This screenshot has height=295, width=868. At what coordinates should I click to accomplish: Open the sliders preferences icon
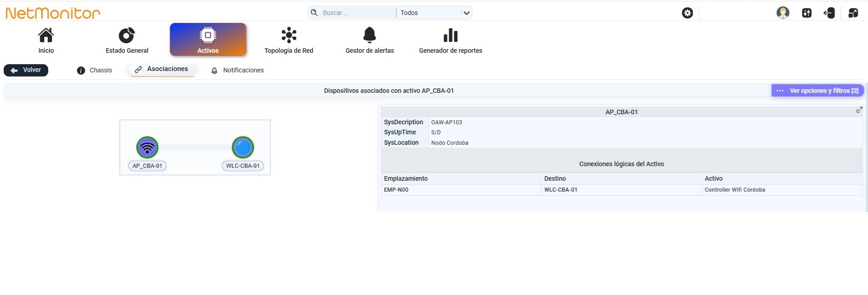click(x=807, y=13)
